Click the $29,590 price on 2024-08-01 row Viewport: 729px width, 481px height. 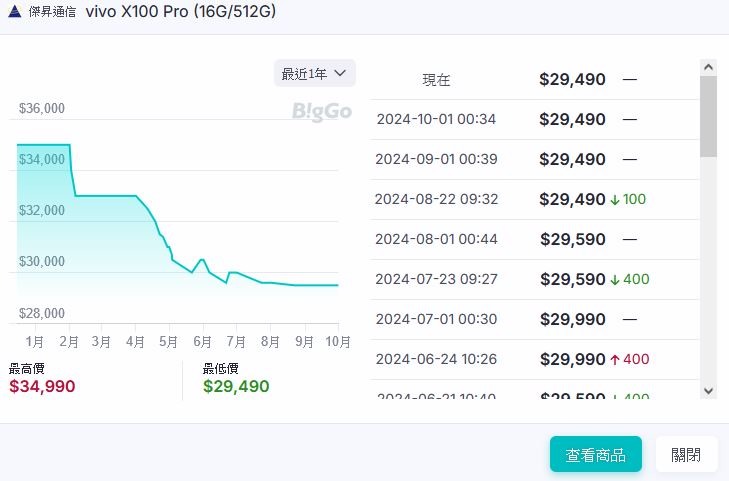pyautogui.click(x=573, y=239)
